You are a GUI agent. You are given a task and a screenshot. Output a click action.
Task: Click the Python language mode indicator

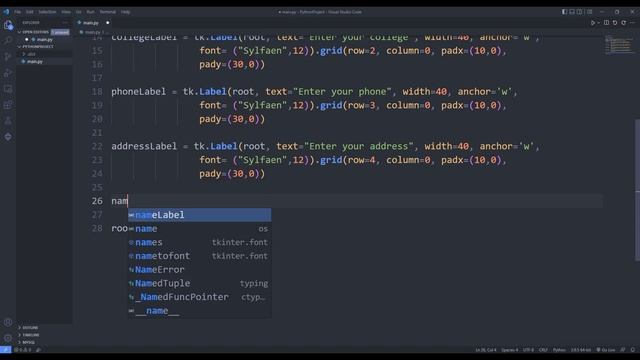[x=559, y=350]
